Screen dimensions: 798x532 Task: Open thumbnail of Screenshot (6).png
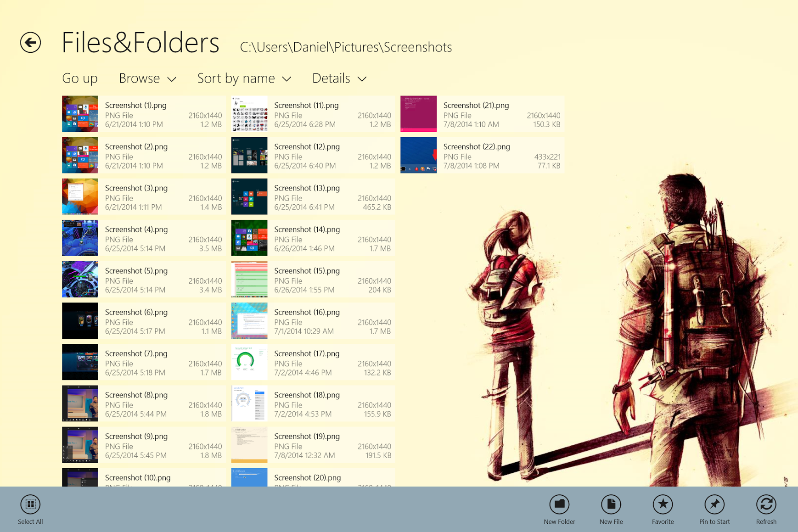click(80, 320)
